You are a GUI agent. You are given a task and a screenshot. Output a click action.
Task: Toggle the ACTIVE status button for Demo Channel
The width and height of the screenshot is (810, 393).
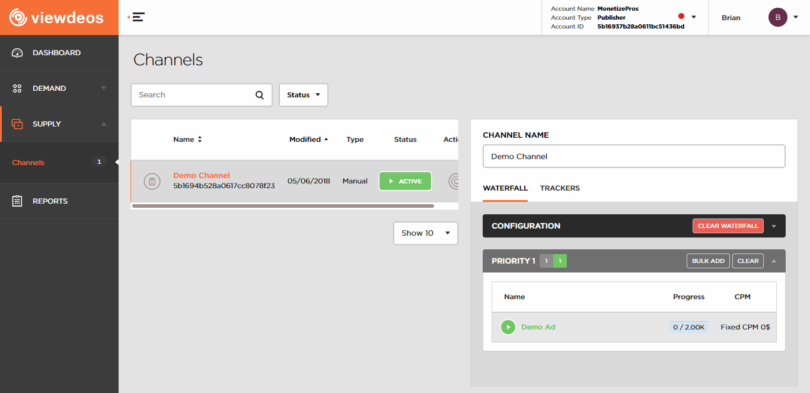pos(405,181)
